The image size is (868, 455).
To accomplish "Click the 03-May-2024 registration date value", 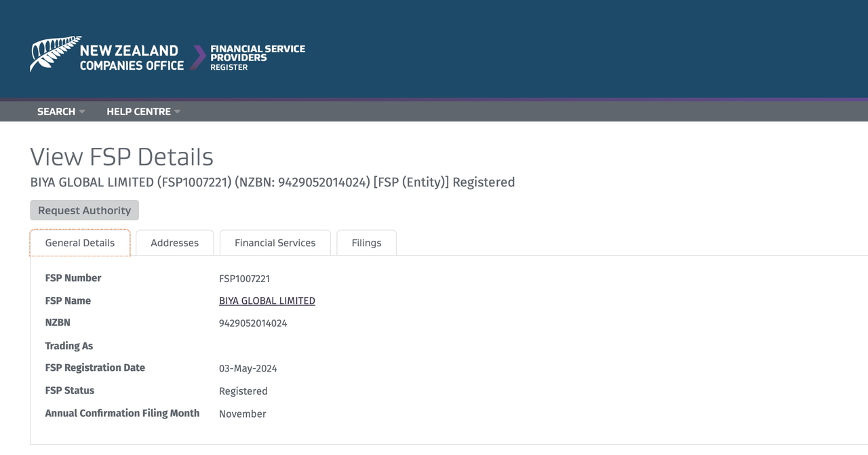I will coord(248,369).
